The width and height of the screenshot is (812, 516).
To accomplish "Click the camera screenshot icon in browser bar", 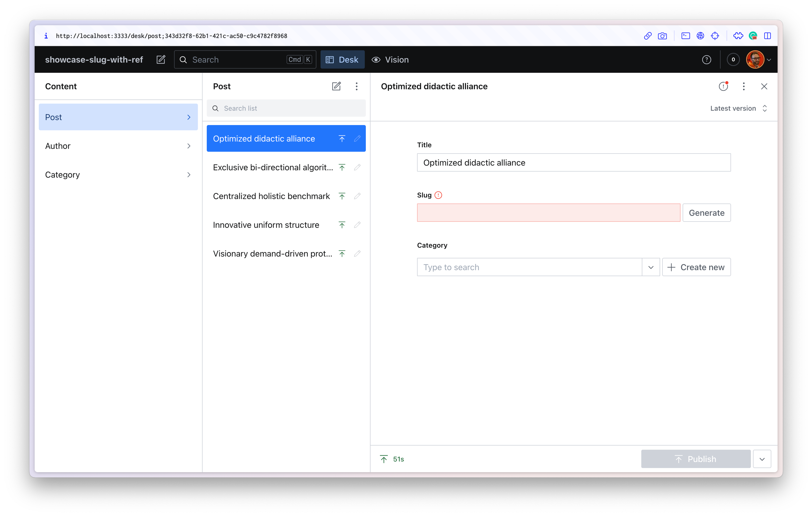I will click(x=662, y=36).
